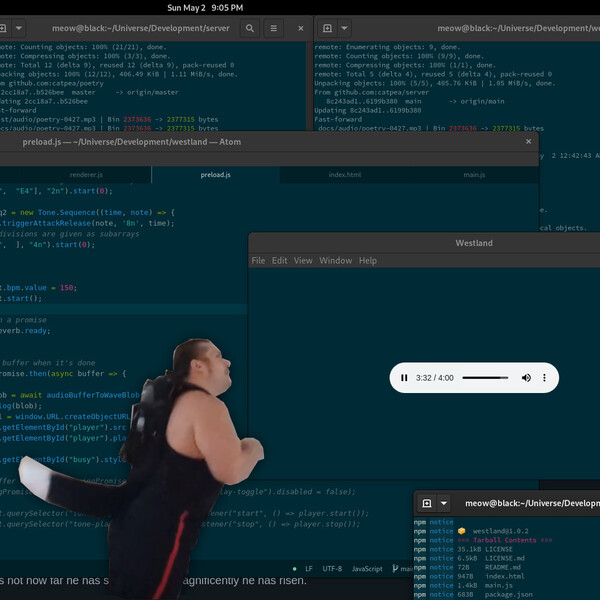
Task: Expand tab dropdown in server terminal
Action: click(19, 28)
